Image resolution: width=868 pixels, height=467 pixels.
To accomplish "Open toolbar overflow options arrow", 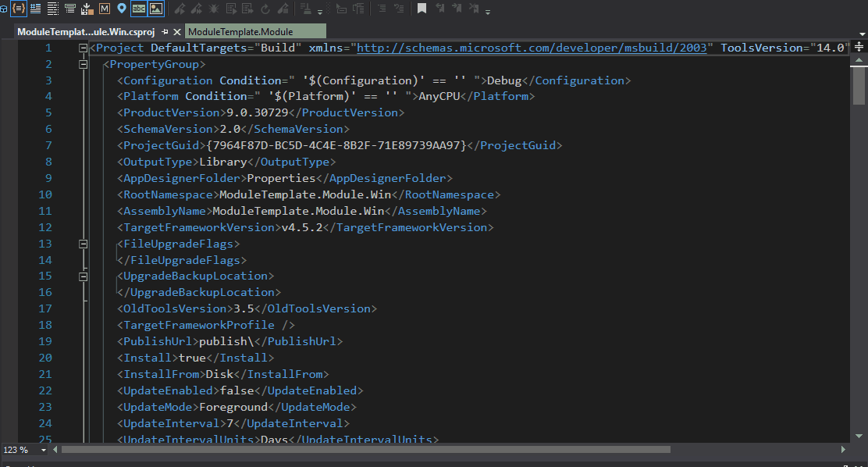I will (488, 12).
